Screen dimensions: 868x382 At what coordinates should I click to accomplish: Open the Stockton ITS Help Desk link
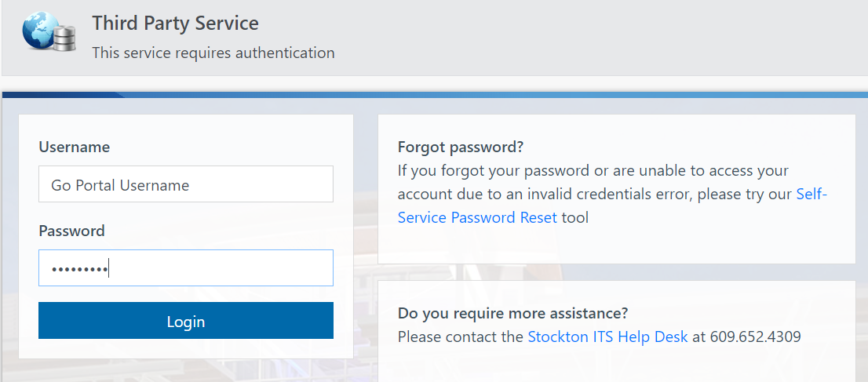pos(607,337)
